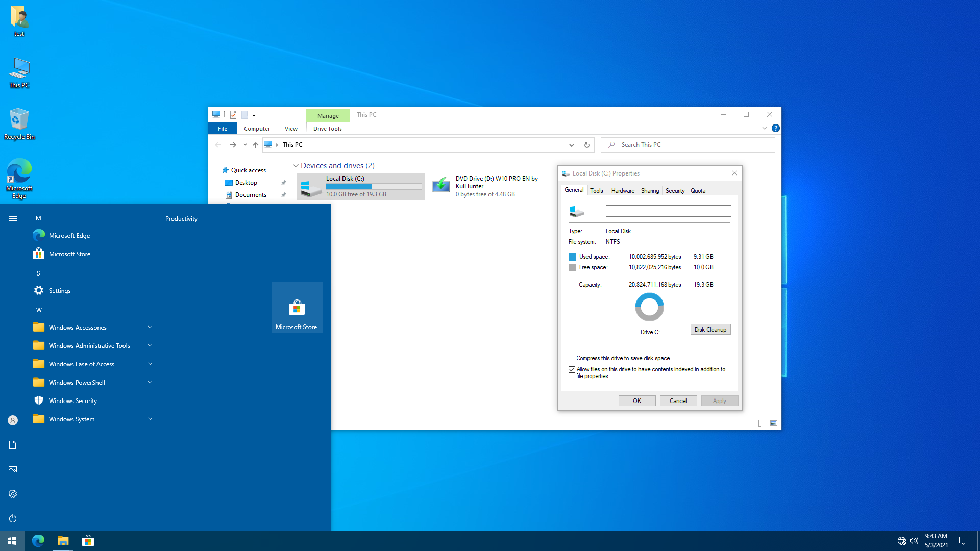Viewport: 980px width, 551px height.
Task: Open the notification center icon
Action: (x=963, y=541)
